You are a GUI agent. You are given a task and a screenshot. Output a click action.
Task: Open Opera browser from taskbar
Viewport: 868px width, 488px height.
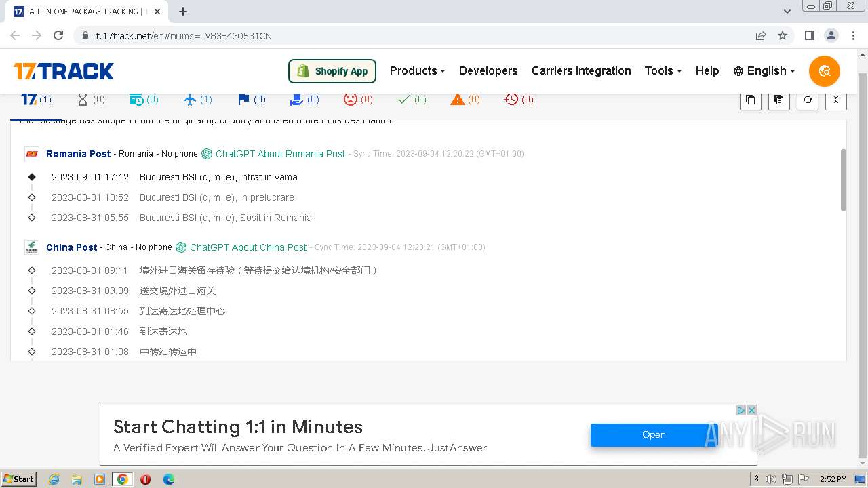coord(145,479)
